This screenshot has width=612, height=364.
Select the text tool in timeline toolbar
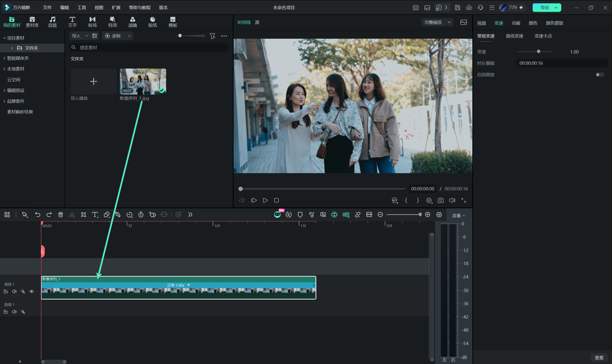(95, 215)
